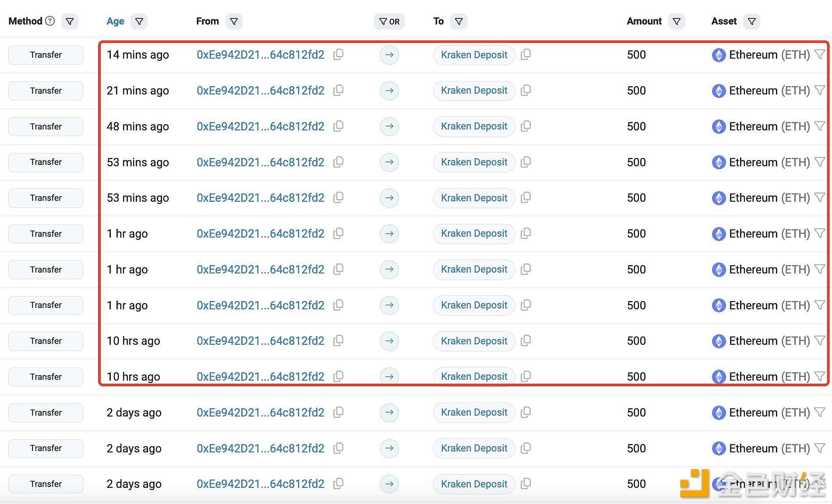Copy From address in upper 53 mins ago row

[x=338, y=162]
